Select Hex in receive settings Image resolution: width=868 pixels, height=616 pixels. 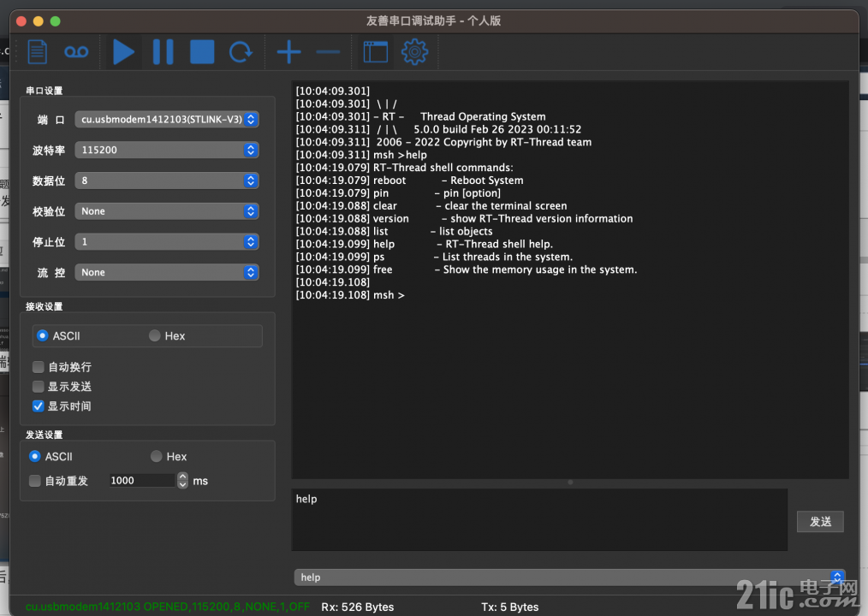click(x=167, y=336)
